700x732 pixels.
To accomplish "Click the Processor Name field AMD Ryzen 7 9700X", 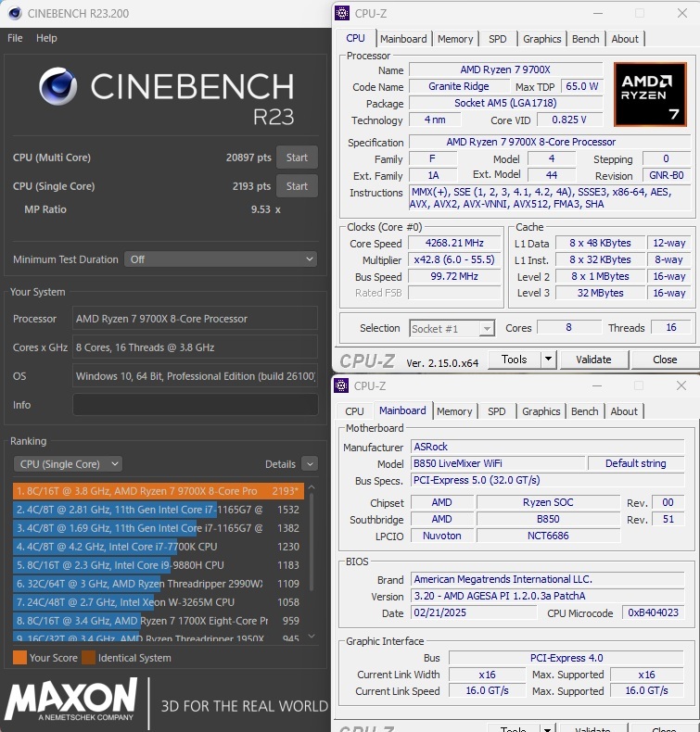I will 505,69.
